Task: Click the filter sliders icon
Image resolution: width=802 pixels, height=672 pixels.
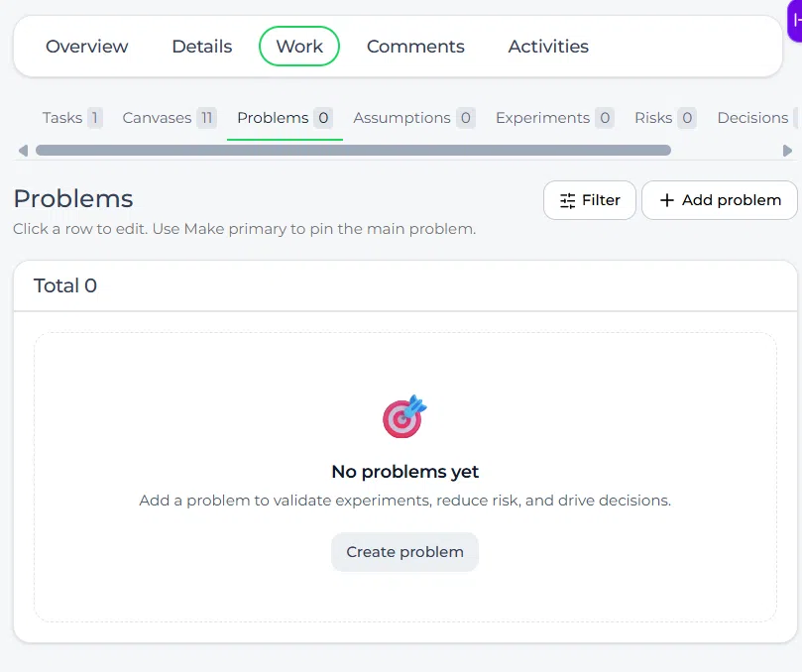Action: click(567, 200)
